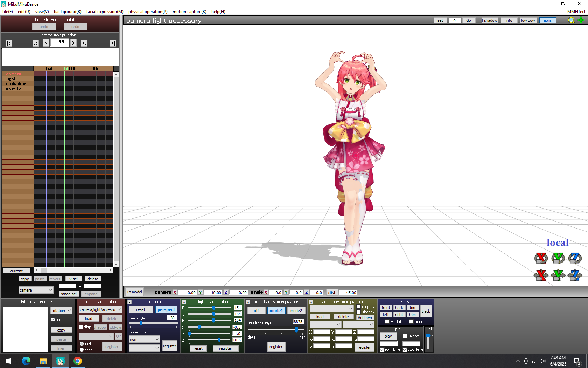Screen dimensions: 588x368
Task: Select self-shadow mode2 button
Action: [296, 311]
